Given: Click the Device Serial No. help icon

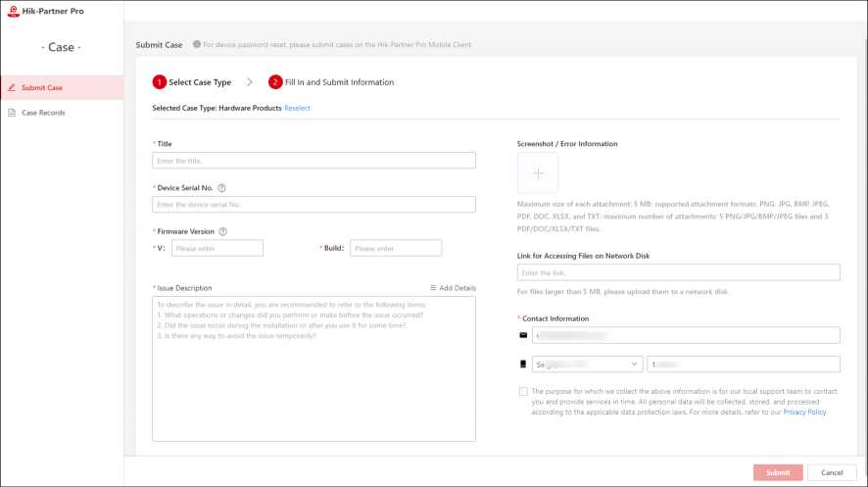Looking at the screenshot, I should [222, 187].
